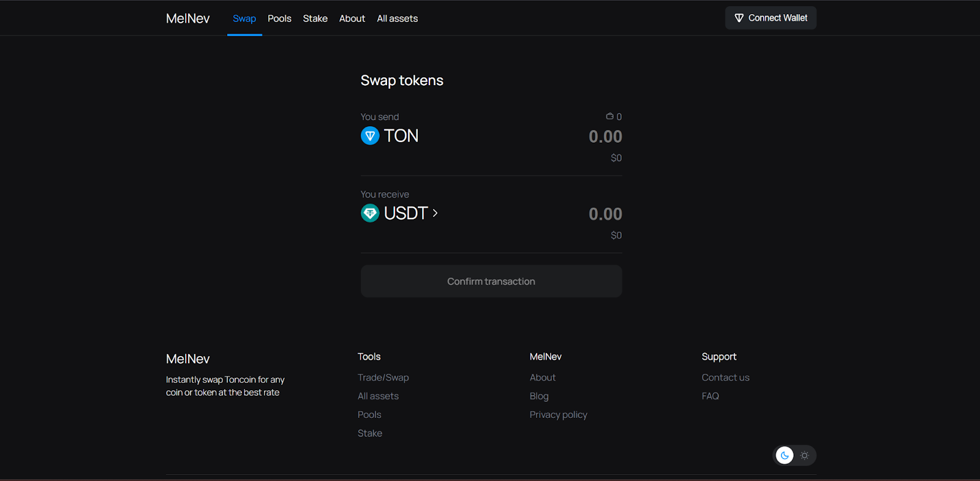Viewport: 980px width, 481px height.
Task: Go to the Pools tab in header
Action: pyautogui.click(x=279, y=18)
